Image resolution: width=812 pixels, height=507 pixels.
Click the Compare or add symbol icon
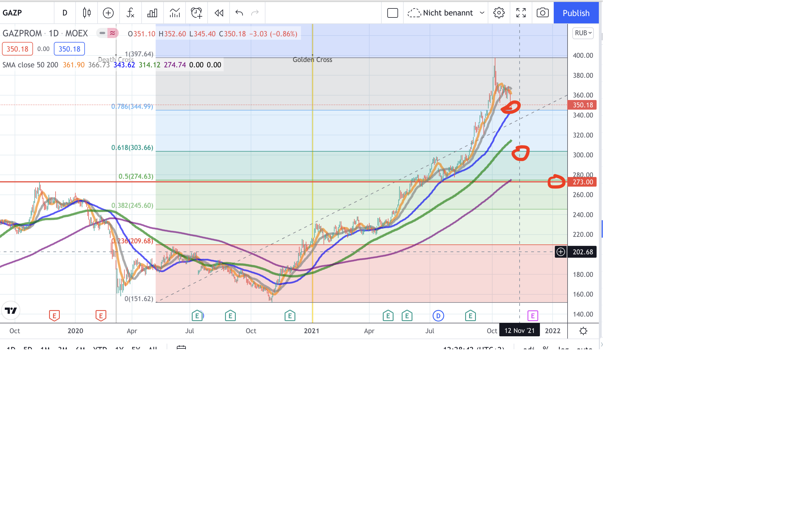coord(108,13)
